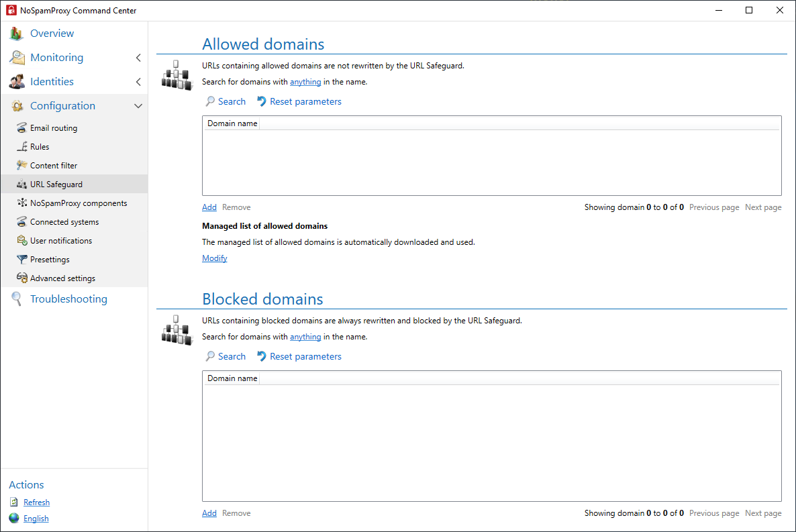
Task: Click Next page under Allowed domains
Action: click(x=763, y=207)
